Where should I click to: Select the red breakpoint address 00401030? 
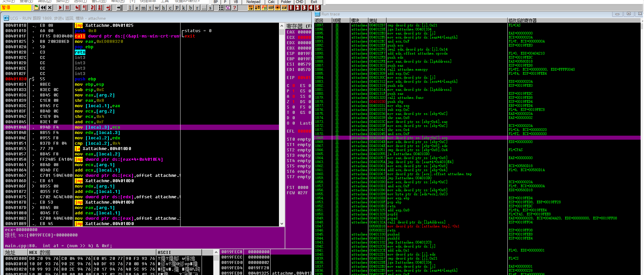click(x=16, y=79)
